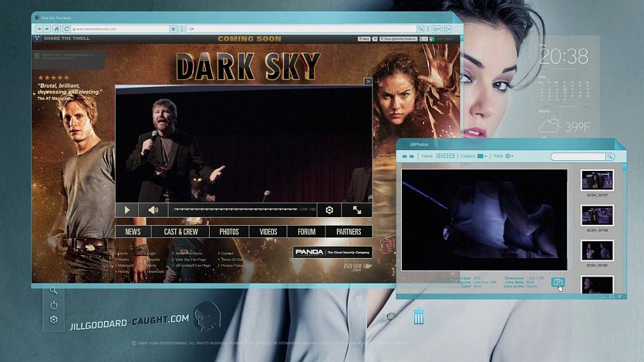Click the video progress bar

[233, 209]
